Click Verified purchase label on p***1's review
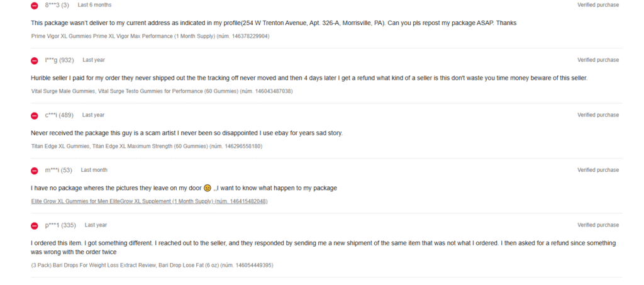The width and height of the screenshot is (644, 285). click(598, 225)
